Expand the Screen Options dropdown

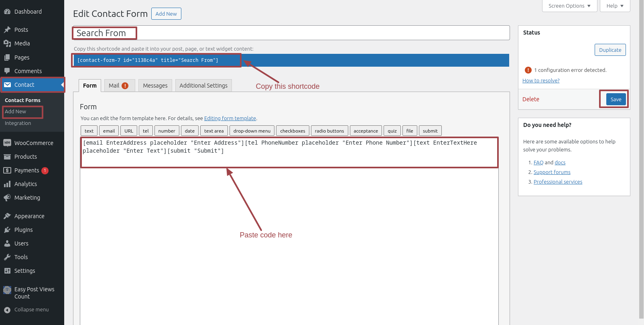click(569, 6)
